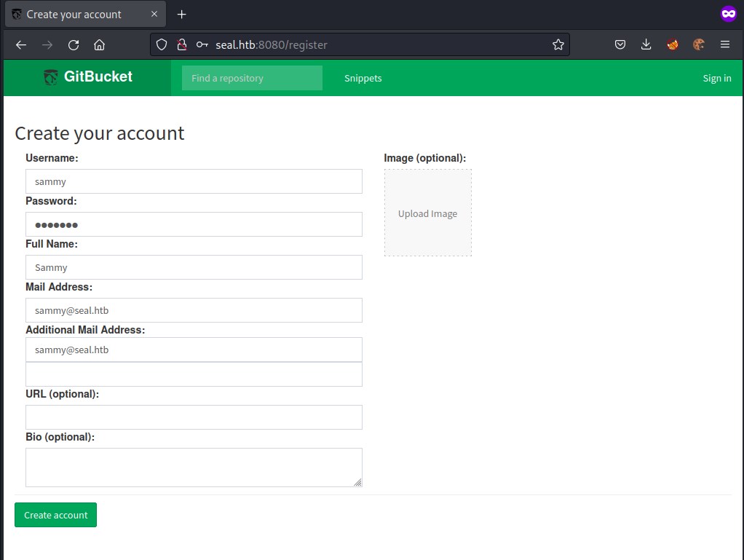Open Firefox hamburger application menu
Viewport: 744px width, 560px height.
[x=724, y=45]
